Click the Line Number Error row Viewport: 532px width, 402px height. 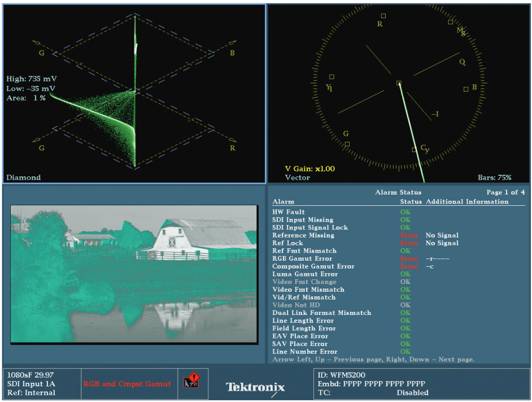398,352
